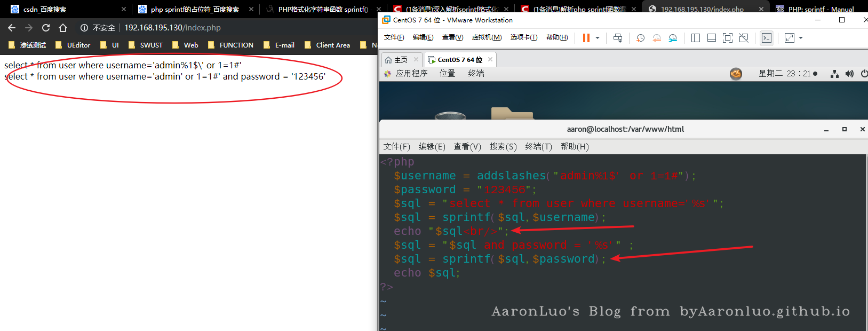Open the CentOS volume speaker icon

point(849,74)
